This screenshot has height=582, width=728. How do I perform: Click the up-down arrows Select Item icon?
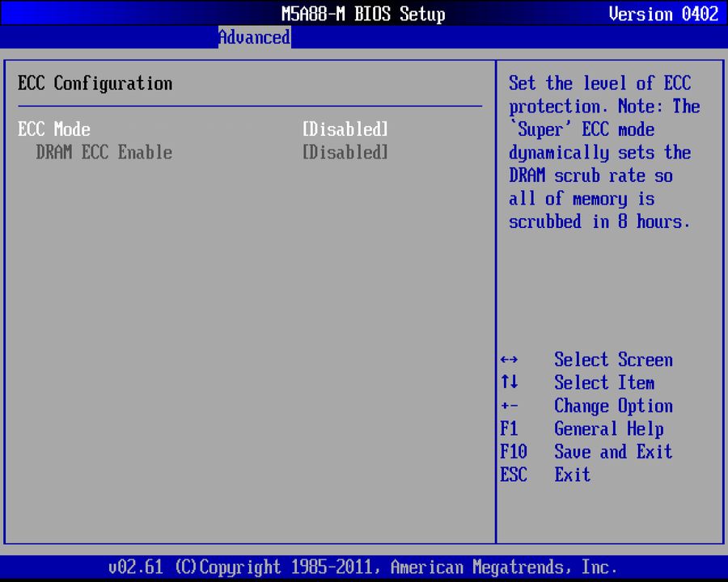tap(510, 382)
